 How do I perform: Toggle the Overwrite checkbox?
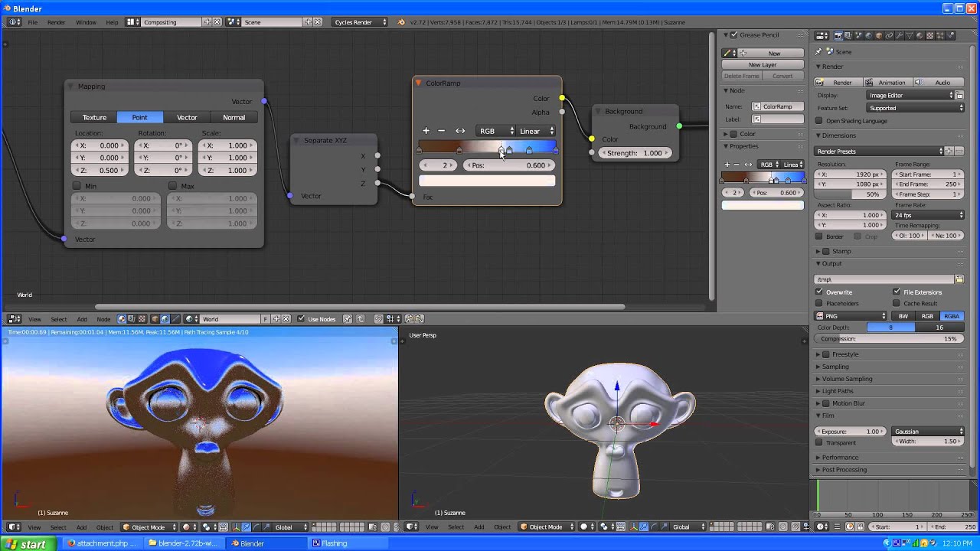[819, 292]
